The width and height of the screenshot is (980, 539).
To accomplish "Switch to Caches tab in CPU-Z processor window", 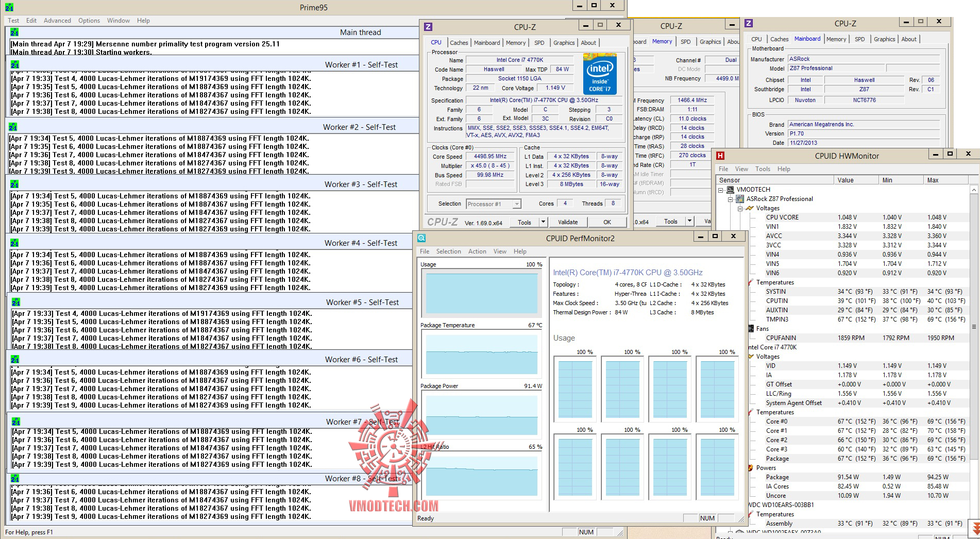I will [x=459, y=43].
